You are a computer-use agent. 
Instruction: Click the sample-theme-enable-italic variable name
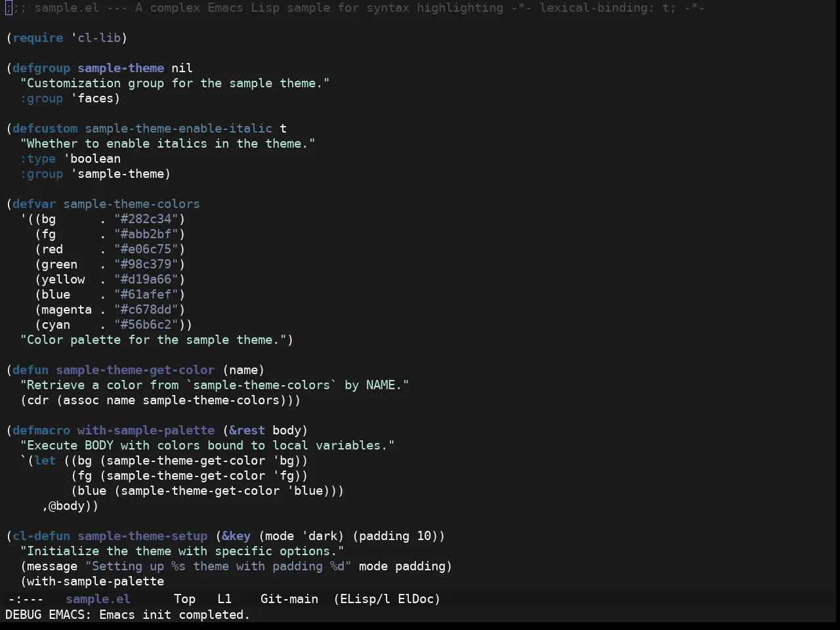(x=178, y=129)
